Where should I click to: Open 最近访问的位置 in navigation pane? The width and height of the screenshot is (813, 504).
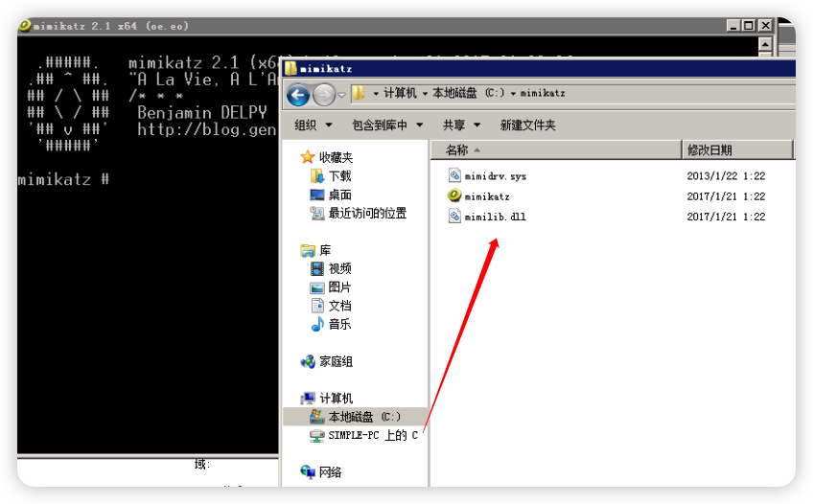click(367, 213)
